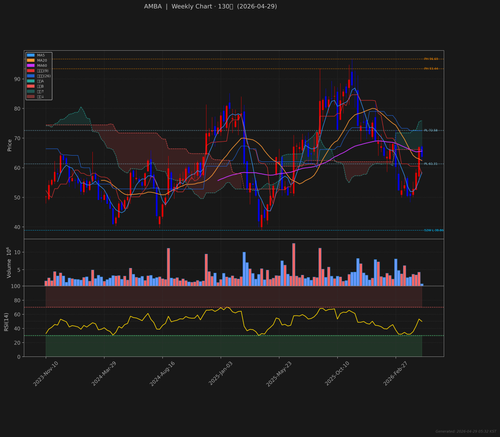This screenshot has height=437, width=500.
Task: Click the 40 tick on the RSI axis
Action: 17,328
